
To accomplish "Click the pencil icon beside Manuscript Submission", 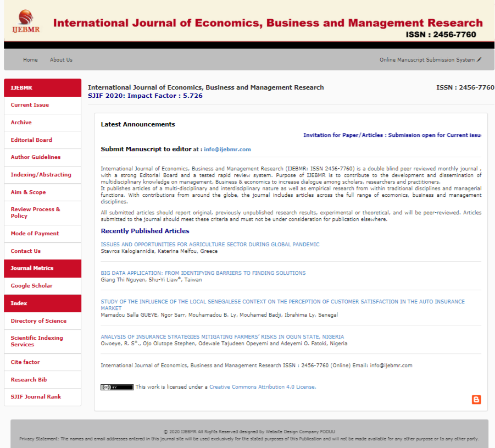I will point(479,59).
